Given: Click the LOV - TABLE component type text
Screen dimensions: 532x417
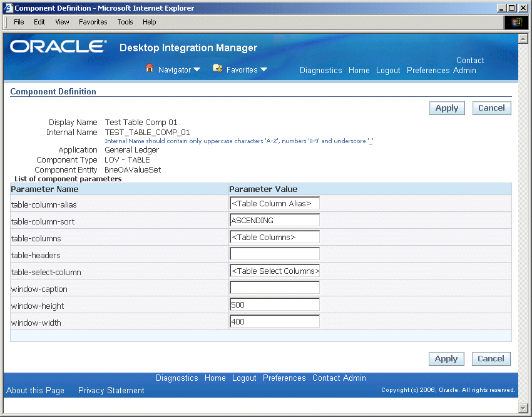Looking at the screenshot, I should pos(127,160).
